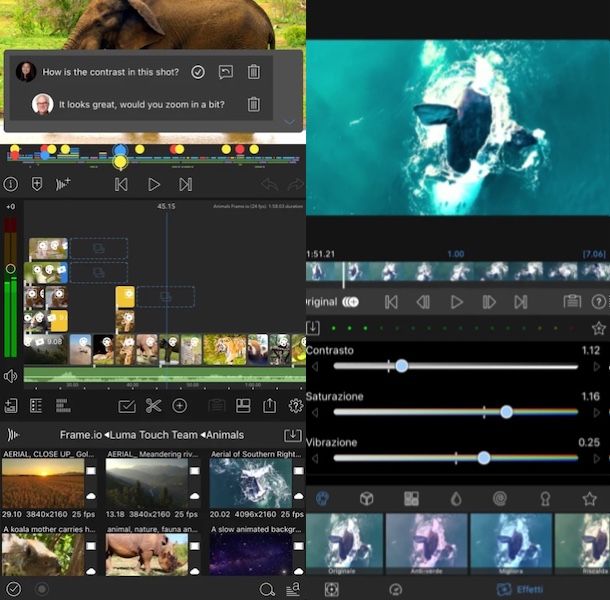610x600 pixels.
Task: Search the media library
Action: 266,589
